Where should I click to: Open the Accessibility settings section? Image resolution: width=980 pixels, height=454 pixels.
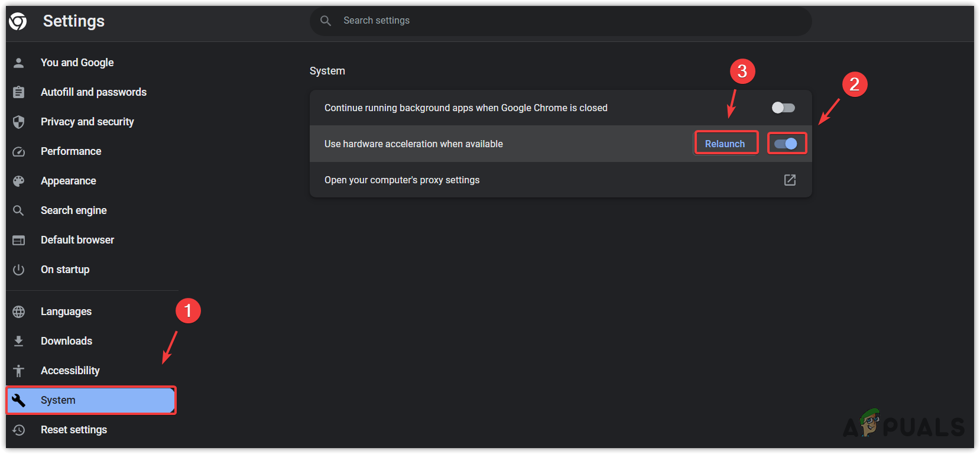70,371
